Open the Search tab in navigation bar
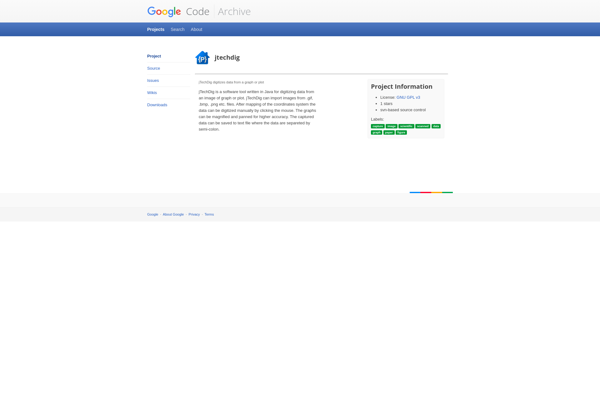 tap(178, 29)
